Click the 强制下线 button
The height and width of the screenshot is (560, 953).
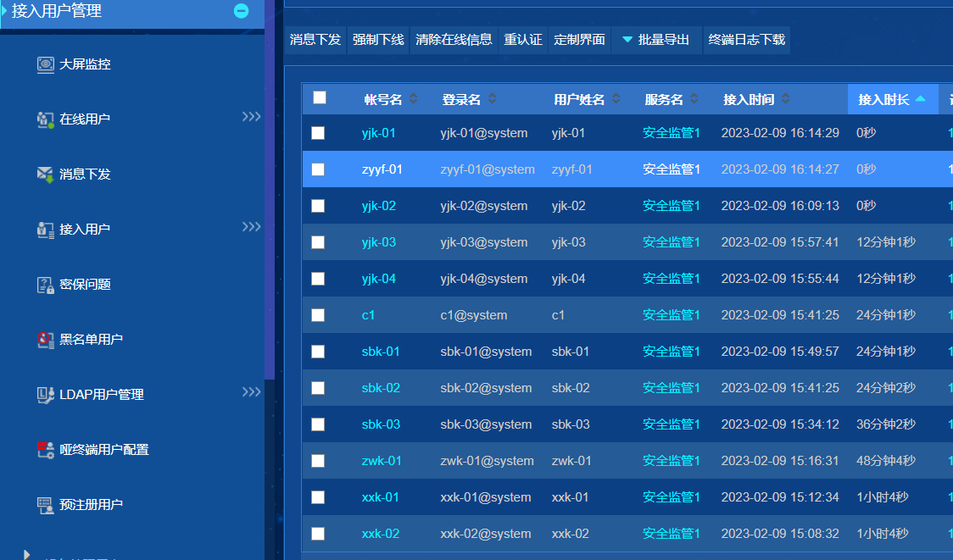click(x=378, y=40)
